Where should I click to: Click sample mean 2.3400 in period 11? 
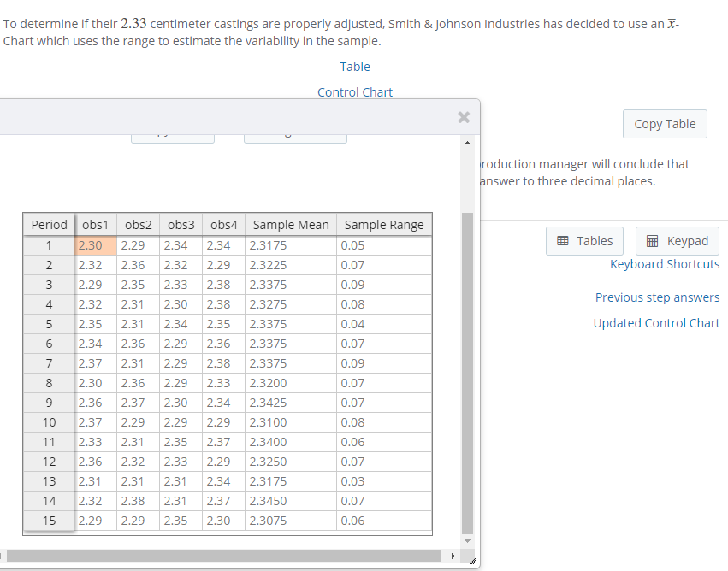[x=291, y=442]
